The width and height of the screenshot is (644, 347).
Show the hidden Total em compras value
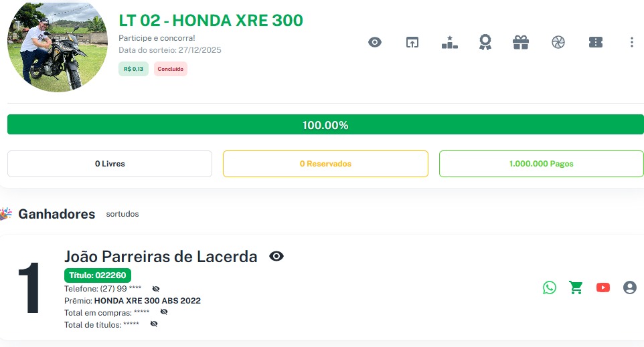164,312
